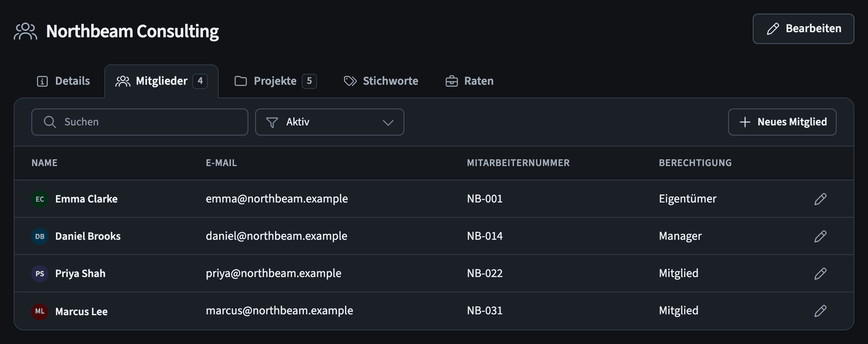Screen dimensions: 868x344
Task: Click the funnel filter icon
Action: click(x=272, y=123)
